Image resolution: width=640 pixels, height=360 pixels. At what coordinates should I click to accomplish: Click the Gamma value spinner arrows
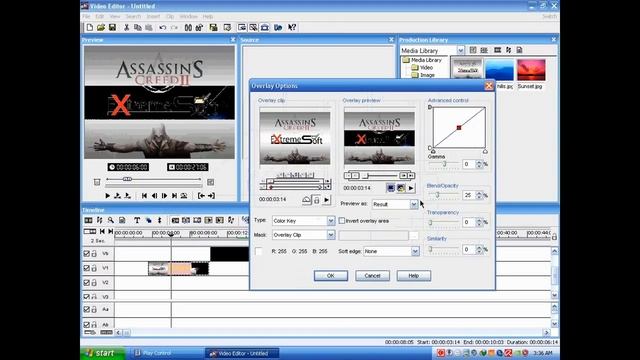point(479,164)
